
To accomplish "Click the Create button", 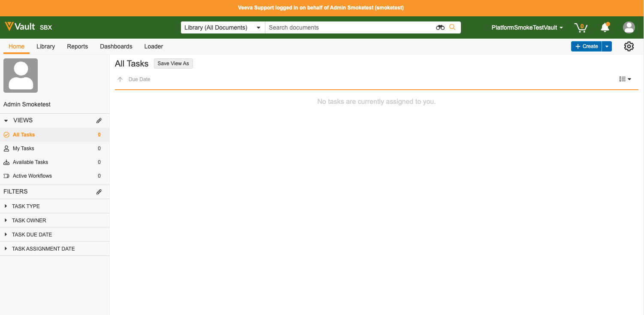I will (x=587, y=46).
